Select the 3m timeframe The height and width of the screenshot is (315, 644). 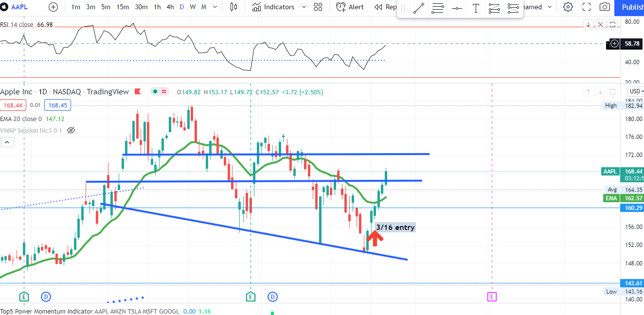tap(91, 7)
